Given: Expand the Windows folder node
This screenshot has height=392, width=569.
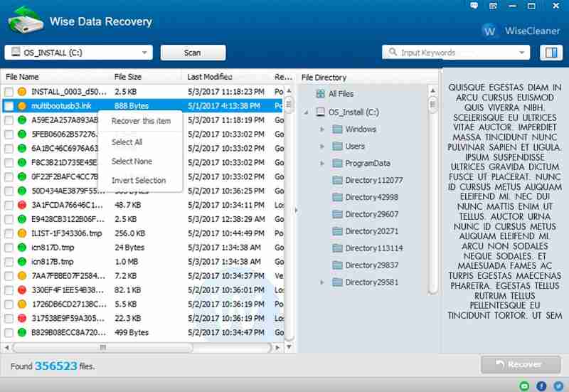Looking at the screenshot, I should [x=322, y=129].
